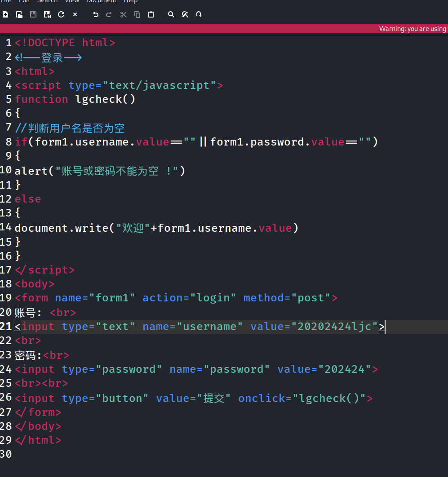Click the Go to line icon
This screenshot has height=477, width=448.
tap(199, 14)
